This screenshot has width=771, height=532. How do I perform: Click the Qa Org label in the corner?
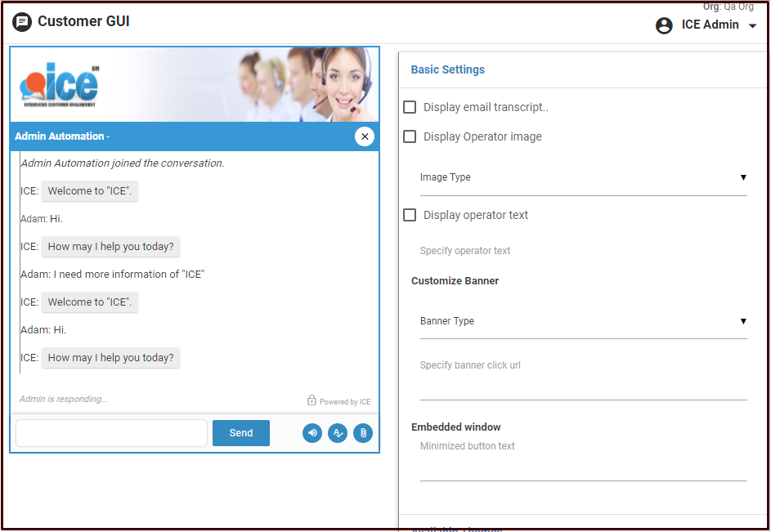point(741,7)
